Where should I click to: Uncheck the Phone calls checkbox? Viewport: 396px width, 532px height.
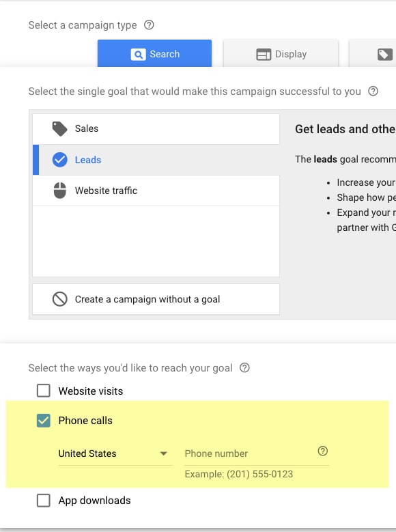44,421
